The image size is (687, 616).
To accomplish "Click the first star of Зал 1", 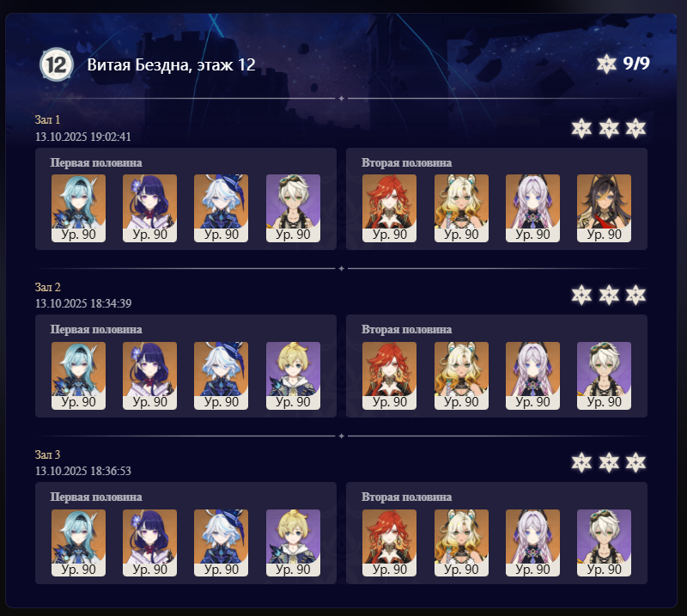I will click(582, 129).
